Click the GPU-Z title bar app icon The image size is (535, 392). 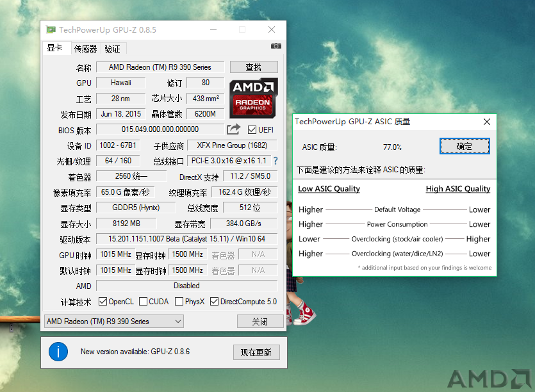click(51, 29)
